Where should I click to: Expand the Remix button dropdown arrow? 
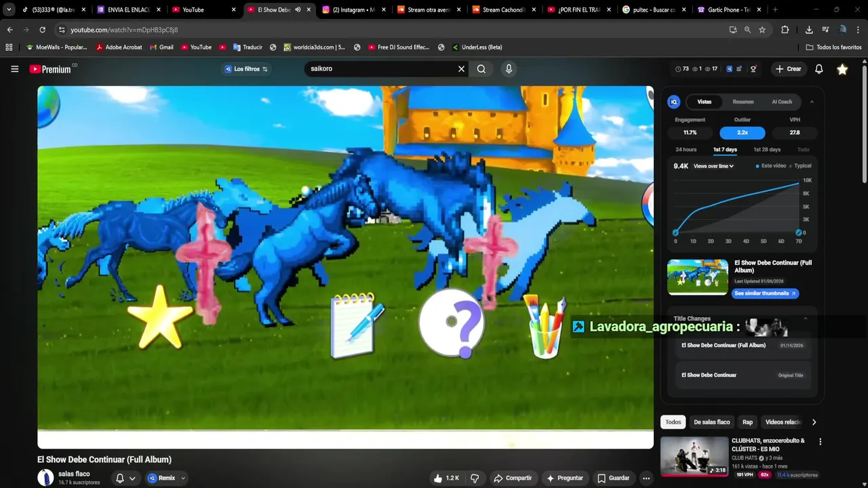[x=183, y=478]
